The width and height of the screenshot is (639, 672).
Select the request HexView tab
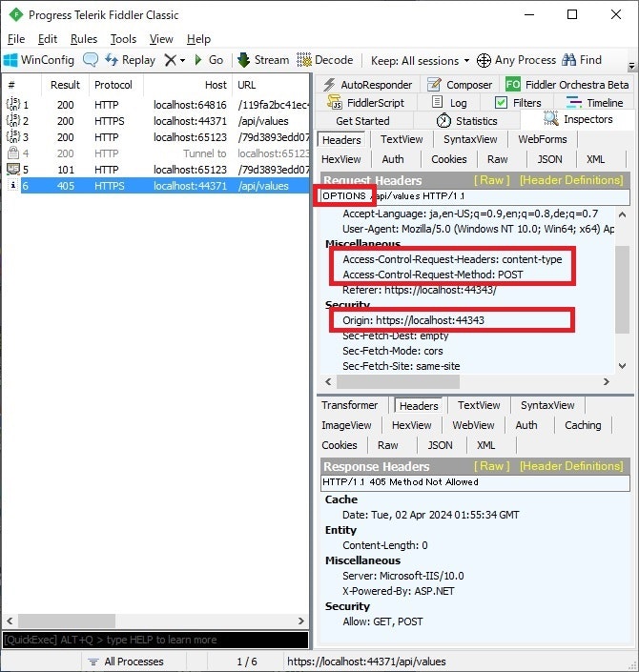coord(340,159)
